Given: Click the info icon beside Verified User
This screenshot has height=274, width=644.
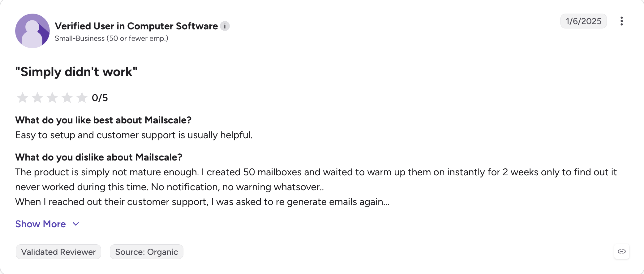Looking at the screenshot, I should (225, 26).
